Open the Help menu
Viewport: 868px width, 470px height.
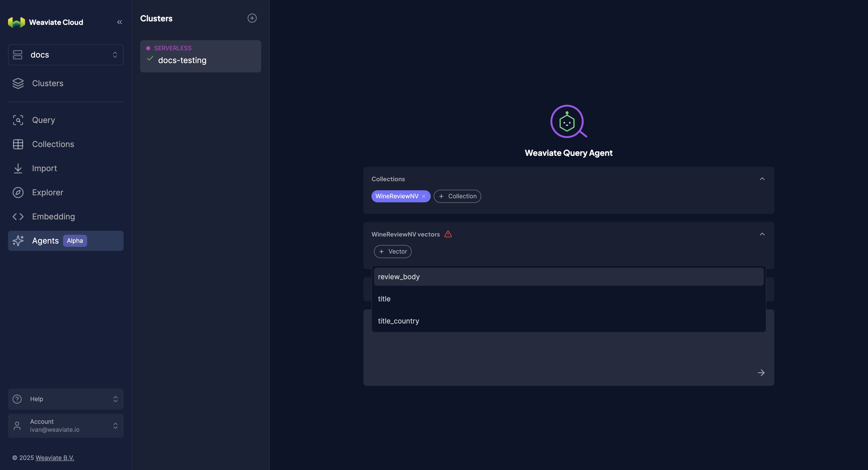66,399
